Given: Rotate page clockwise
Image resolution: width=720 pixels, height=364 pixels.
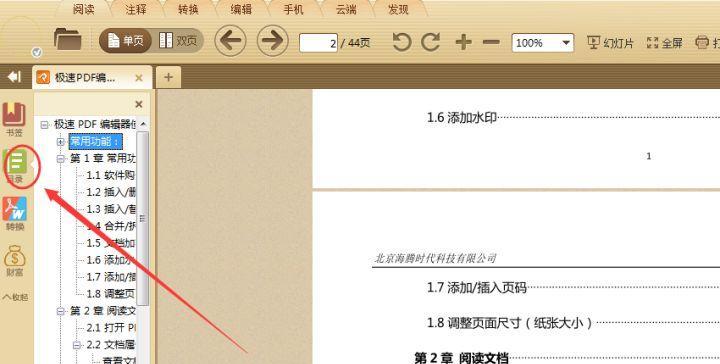Looking at the screenshot, I should pos(431,42).
